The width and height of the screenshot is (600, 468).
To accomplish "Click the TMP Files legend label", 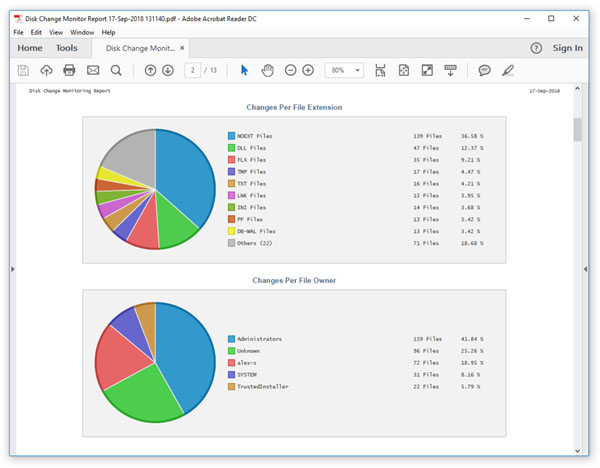I will pos(251,172).
